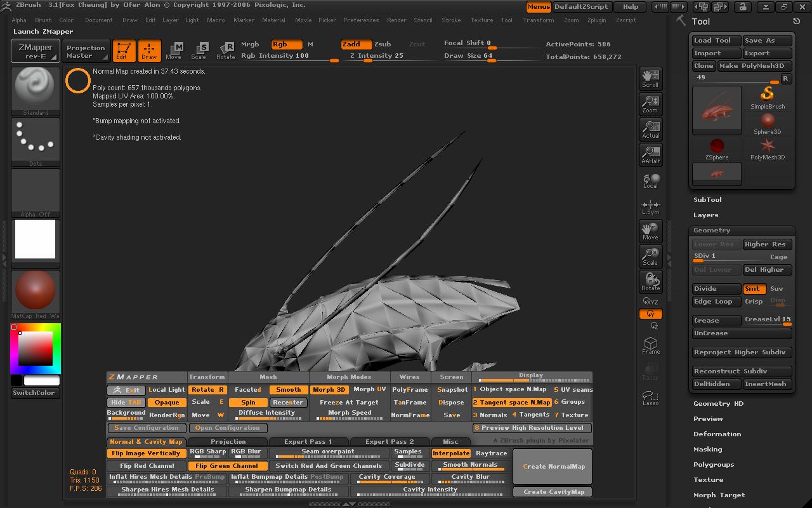Viewport: 812px width, 508px height.
Task: Pick a hue in the color picker
Action: [x=36, y=348]
